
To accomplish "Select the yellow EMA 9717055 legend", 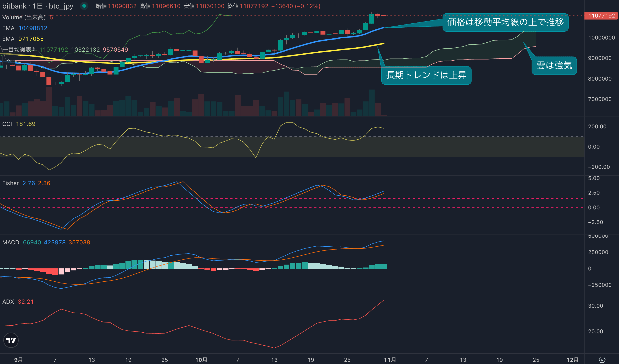I will point(23,39).
